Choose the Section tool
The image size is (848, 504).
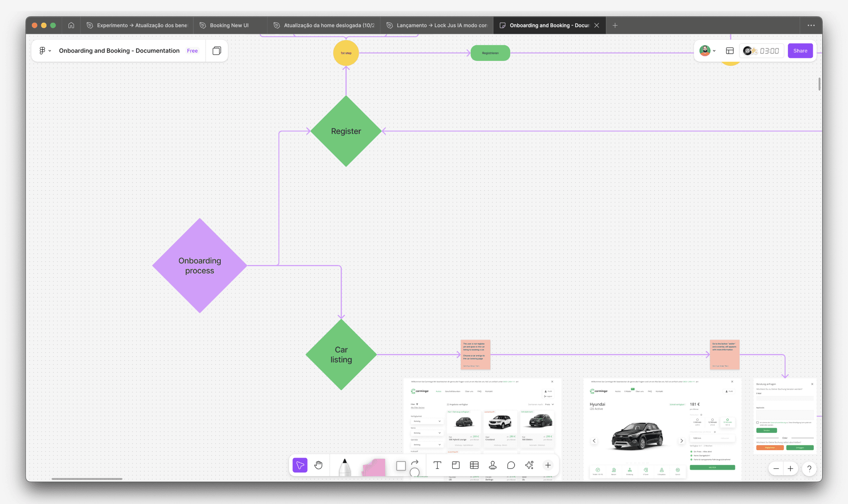455,465
